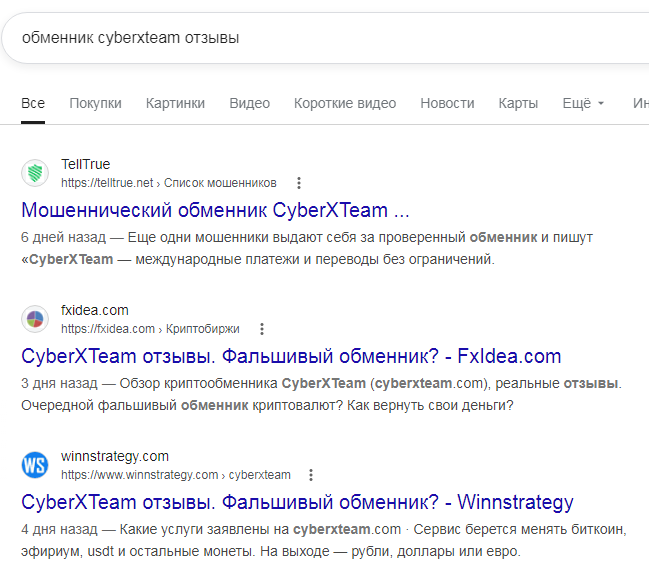
Task: Open the Winnstrategy CyberXTeam отзывы result
Action: click(x=297, y=502)
